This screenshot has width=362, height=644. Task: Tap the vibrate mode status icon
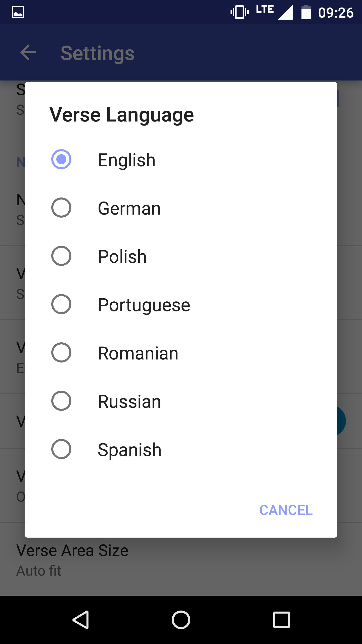[239, 12]
